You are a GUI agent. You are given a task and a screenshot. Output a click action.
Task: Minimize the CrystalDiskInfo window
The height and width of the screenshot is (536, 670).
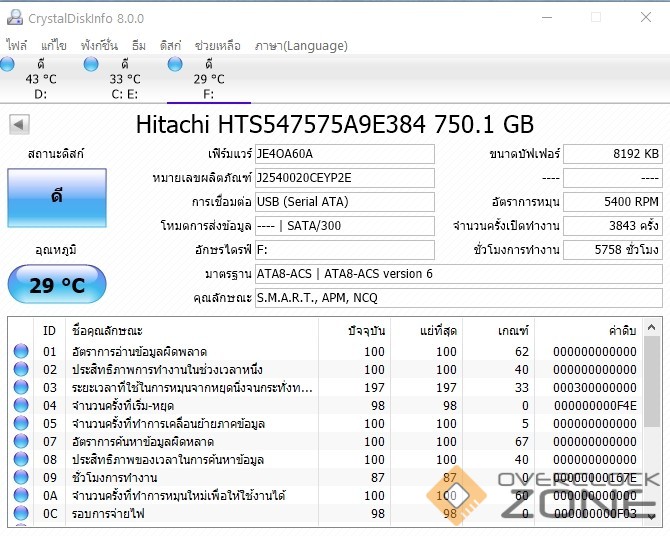[x=547, y=18]
